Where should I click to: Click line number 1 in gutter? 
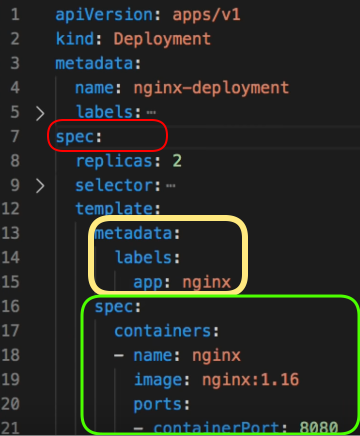click(15, 15)
